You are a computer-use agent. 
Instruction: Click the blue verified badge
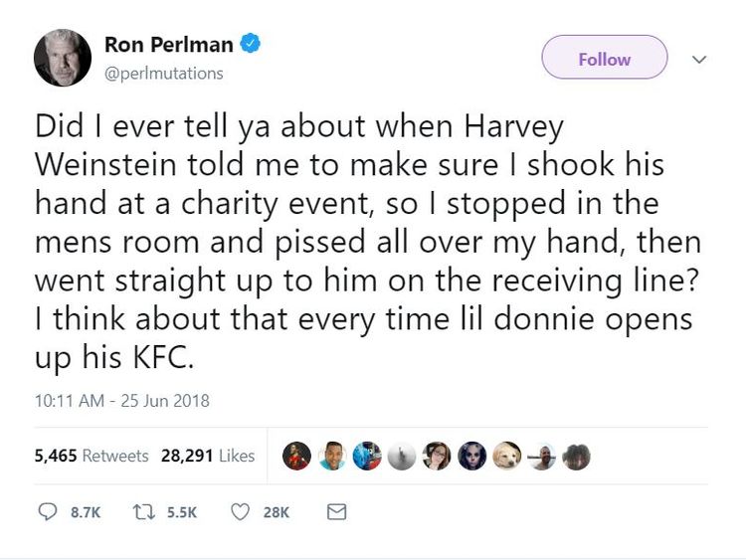[250, 44]
